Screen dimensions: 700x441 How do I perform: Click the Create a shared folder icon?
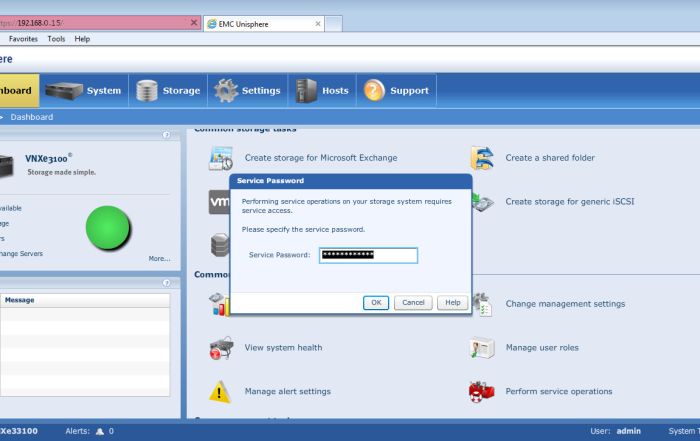tap(482, 157)
